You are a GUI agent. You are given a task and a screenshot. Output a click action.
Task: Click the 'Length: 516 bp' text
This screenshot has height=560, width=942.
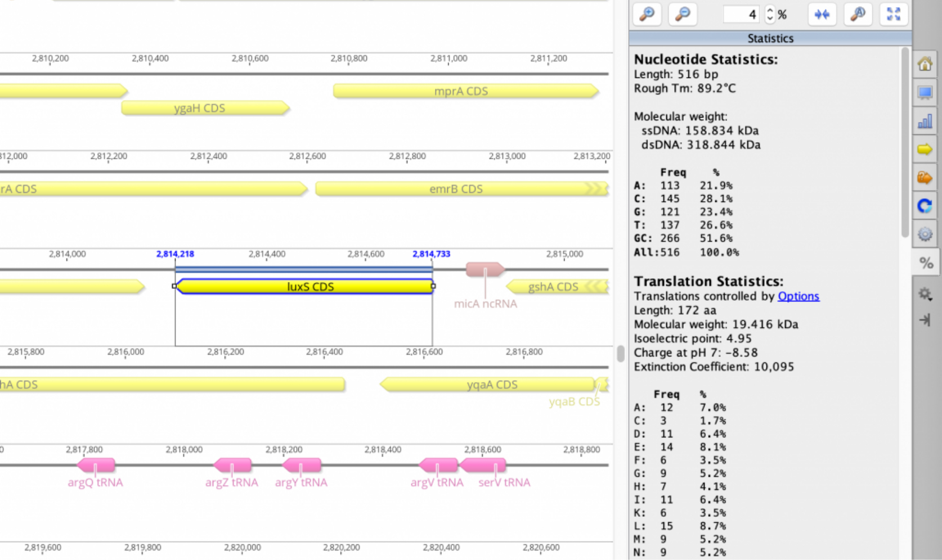[676, 74]
